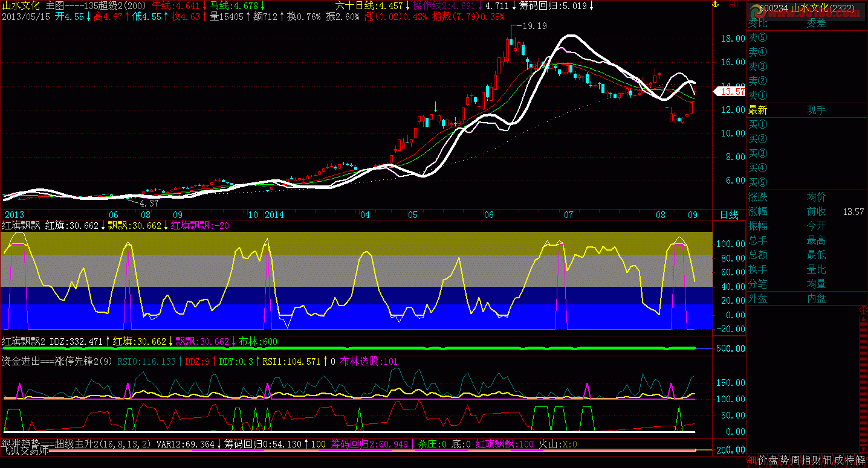Switch to the 讯 tab
This screenshot has width=868, height=468.
pos(828,460)
